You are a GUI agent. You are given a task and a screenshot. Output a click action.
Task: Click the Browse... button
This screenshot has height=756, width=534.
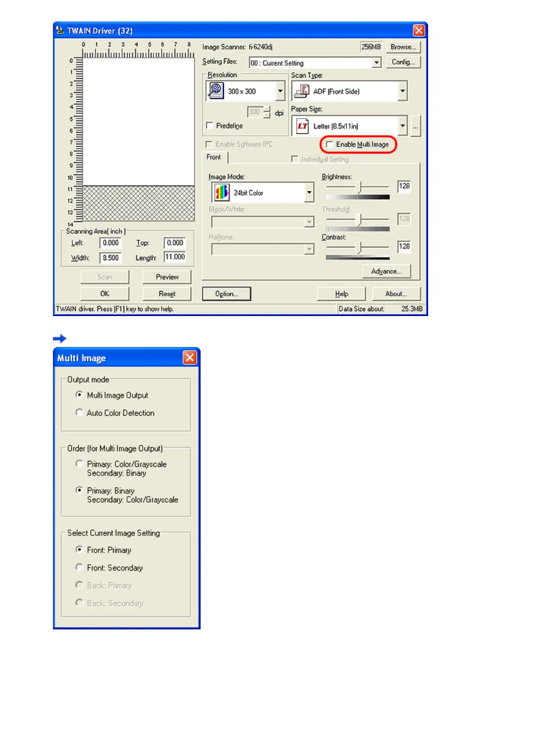point(403,47)
